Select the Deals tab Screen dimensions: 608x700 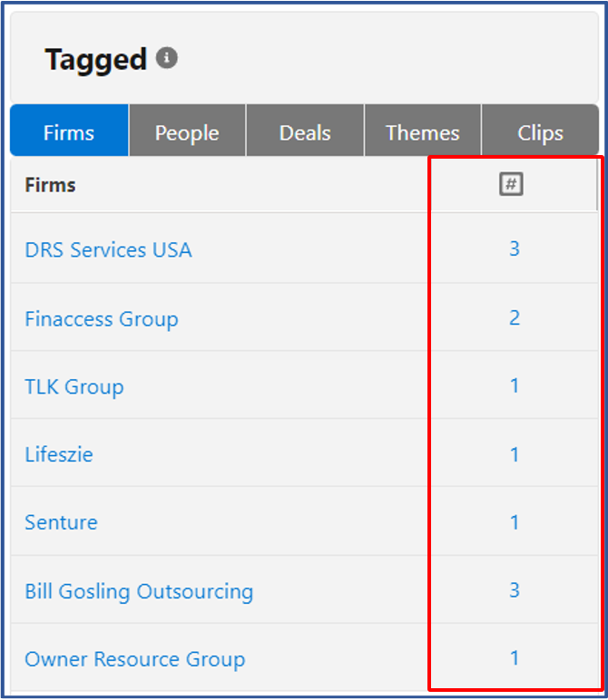305,132
